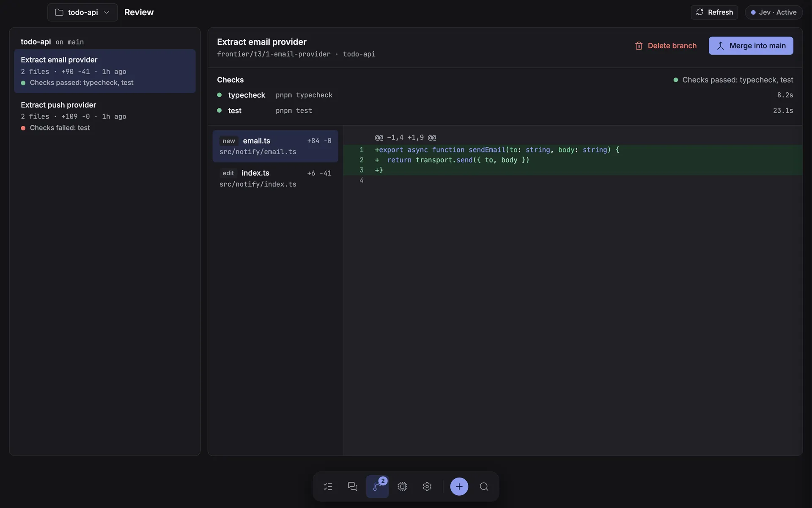
Task: Open email.ts file in diff list
Action: pyautogui.click(x=275, y=146)
